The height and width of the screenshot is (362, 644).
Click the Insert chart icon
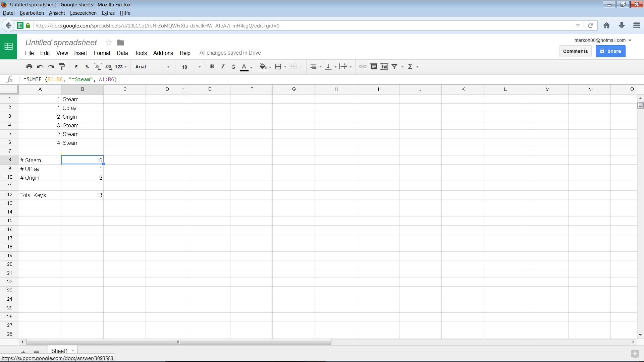[384, 67]
